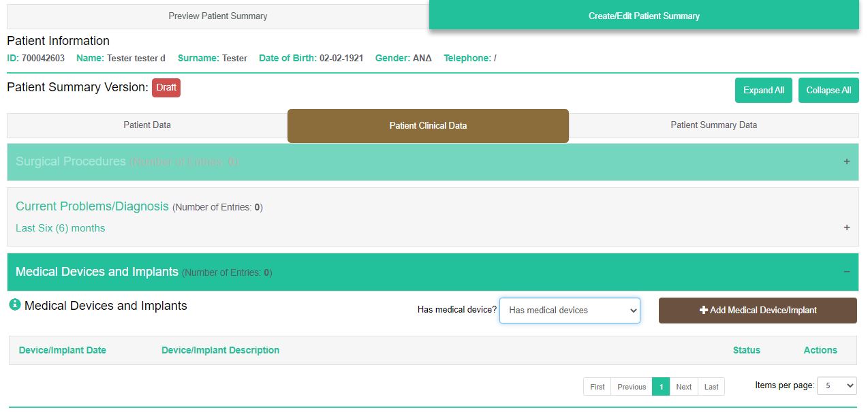The image size is (868, 412).
Task: Switch to Preview Patient Summary tab
Action: pos(218,16)
